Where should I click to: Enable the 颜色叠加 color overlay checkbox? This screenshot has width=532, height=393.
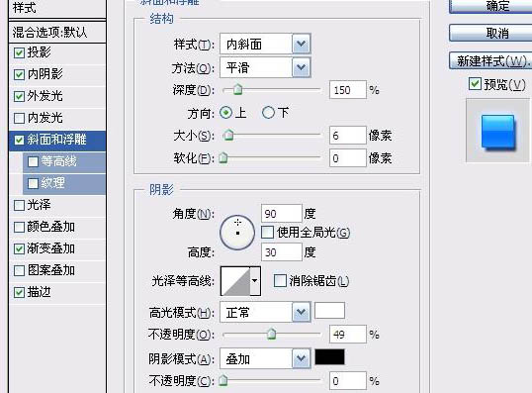point(19,227)
